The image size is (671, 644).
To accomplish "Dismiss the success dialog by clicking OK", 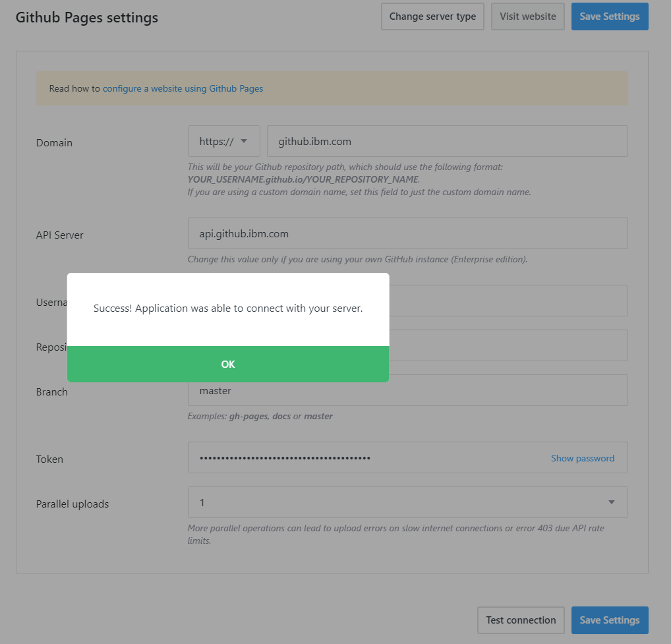I will pyautogui.click(x=228, y=364).
